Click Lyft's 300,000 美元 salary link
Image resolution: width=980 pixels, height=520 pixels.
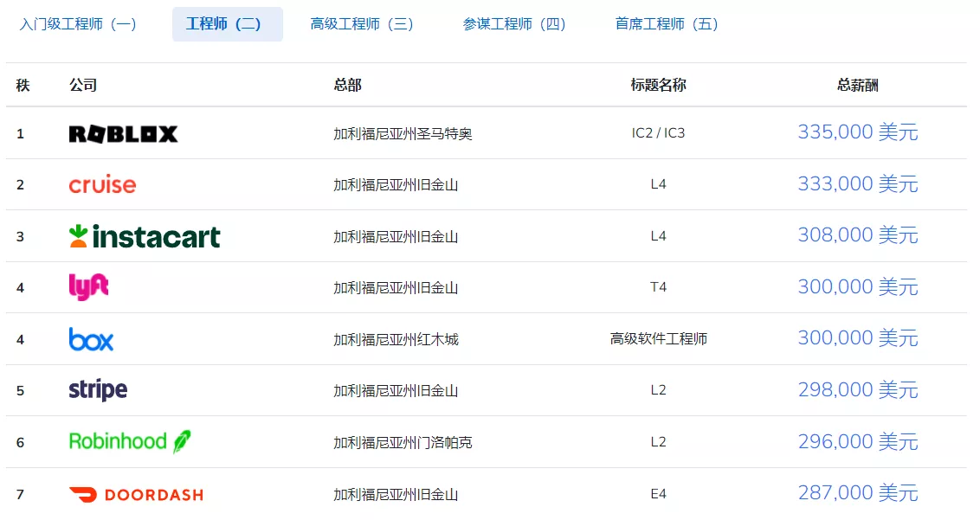point(857,287)
